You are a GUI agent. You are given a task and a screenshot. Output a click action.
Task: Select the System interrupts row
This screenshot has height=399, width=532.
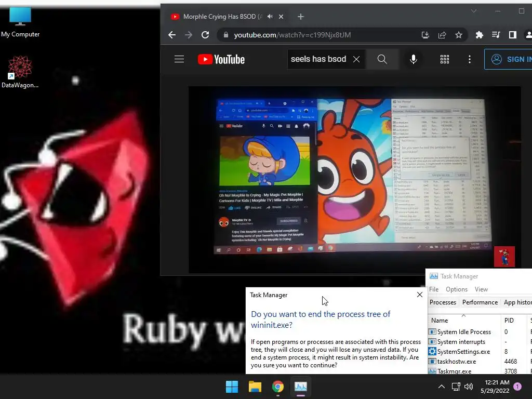pos(480,342)
